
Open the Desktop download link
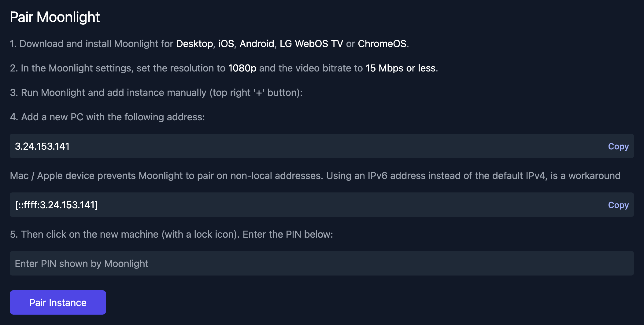pyautogui.click(x=194, y=44)
